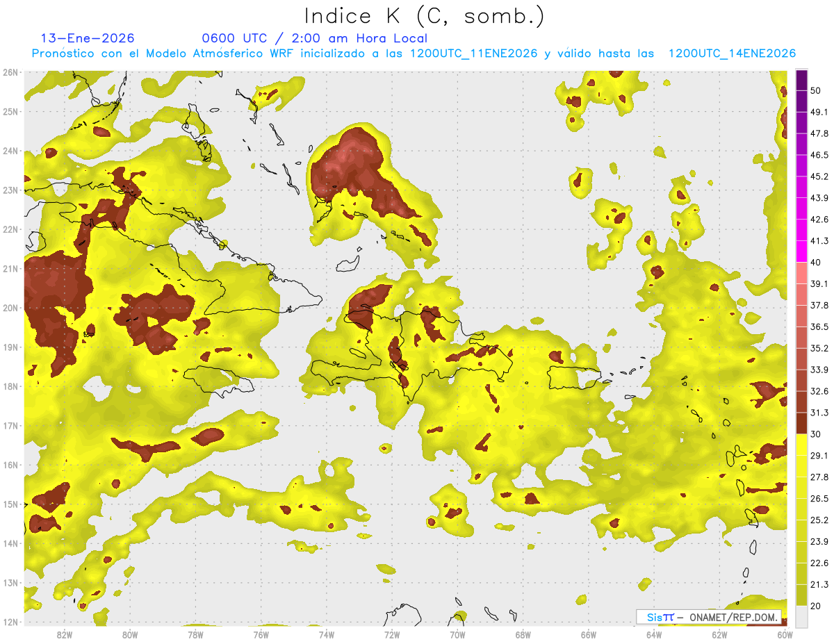The height and width of the screenshot is (644, 834).
Task: Click the darkest purple colorbar segment above 50
Action: pyautogui.click(x=801, y=80)
